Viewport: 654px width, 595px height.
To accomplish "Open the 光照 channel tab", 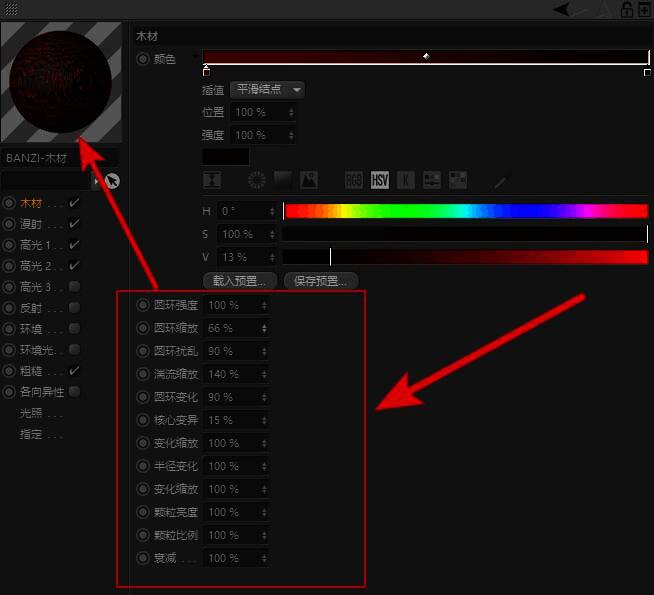I will tap(31, 413).
